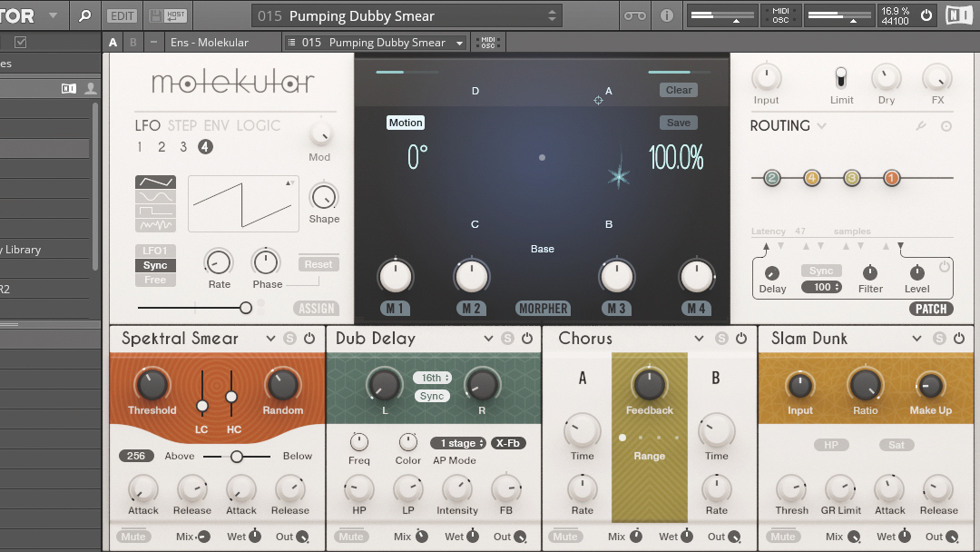Expand the Slam Dunk effect selector

(x=916, y=339)
